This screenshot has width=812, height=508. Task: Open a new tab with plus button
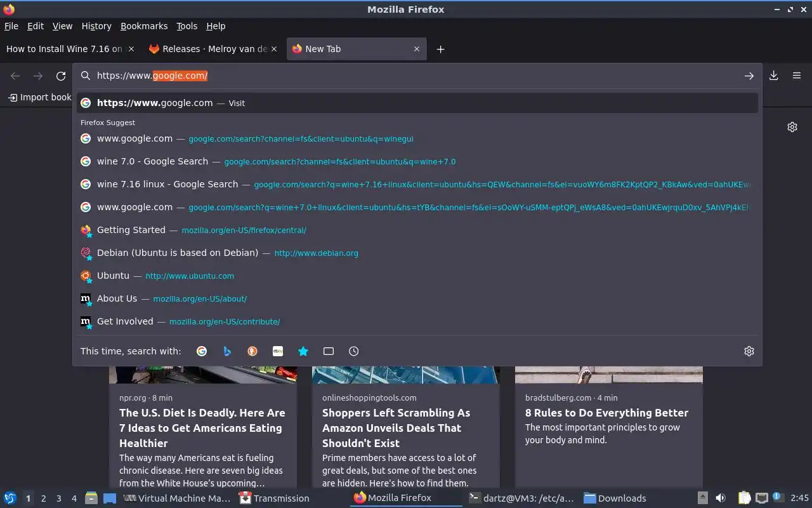[x=440, y=49]
